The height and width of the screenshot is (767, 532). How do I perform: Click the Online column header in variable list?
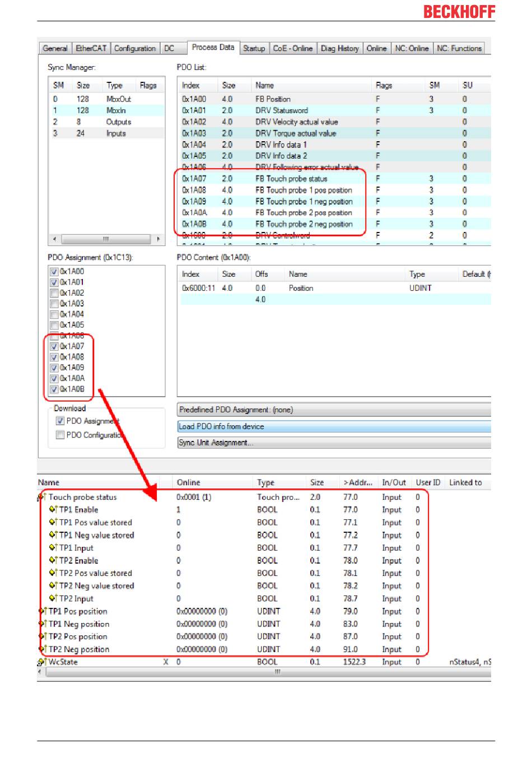pyautogui.click(x=213, y=482)
